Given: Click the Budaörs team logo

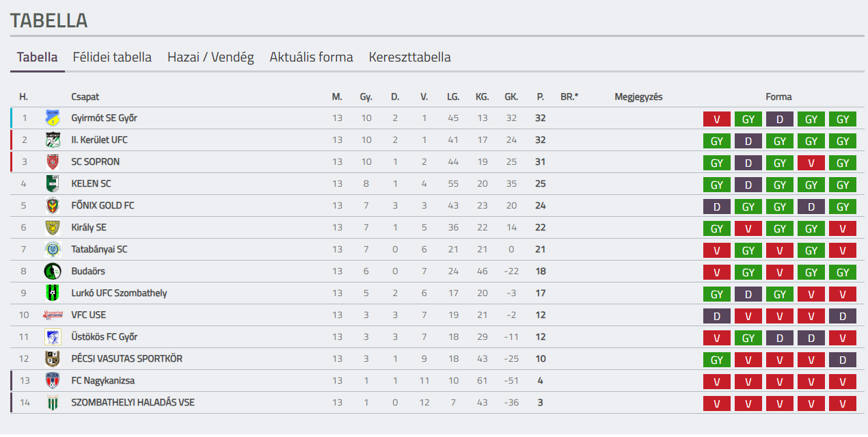Looking at the screenshot, I should (x=53, y=272).
